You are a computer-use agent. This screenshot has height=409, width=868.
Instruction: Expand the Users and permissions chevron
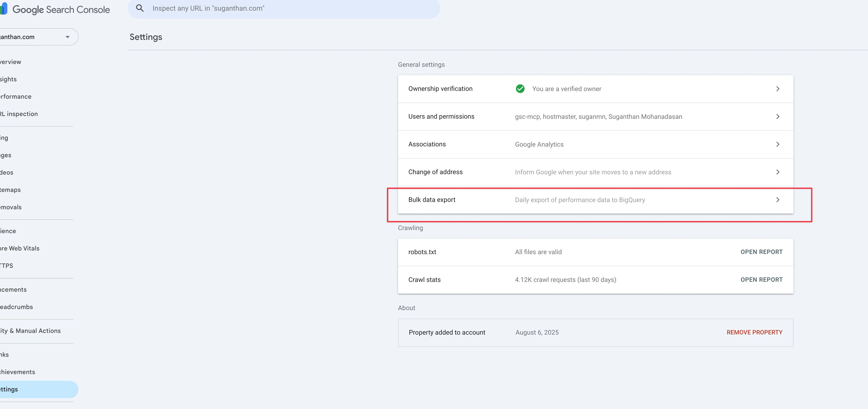(x=777, y=117)
